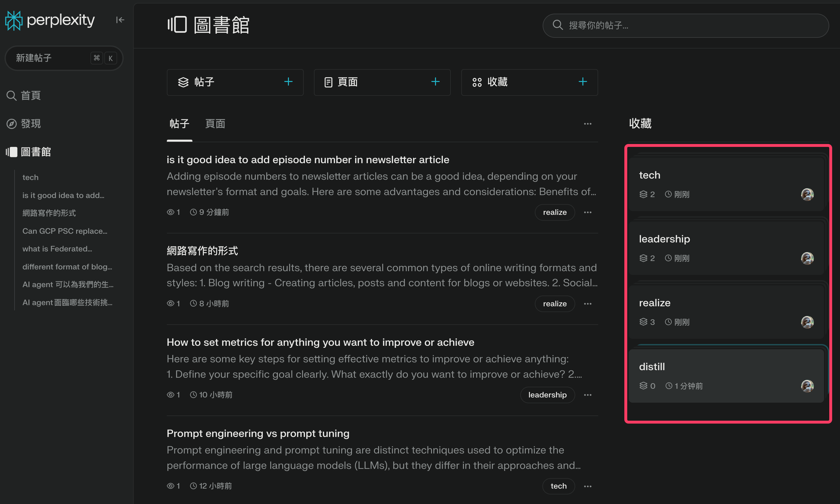Click the plus icon beside 帖子
The height and width of the screenshot is (504, 840).
(288, 82)
